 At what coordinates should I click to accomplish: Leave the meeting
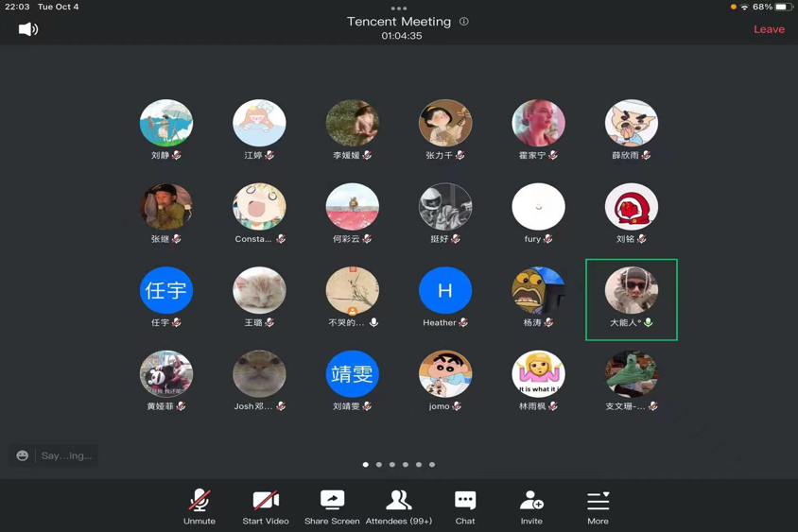click(x=769, y=29)
